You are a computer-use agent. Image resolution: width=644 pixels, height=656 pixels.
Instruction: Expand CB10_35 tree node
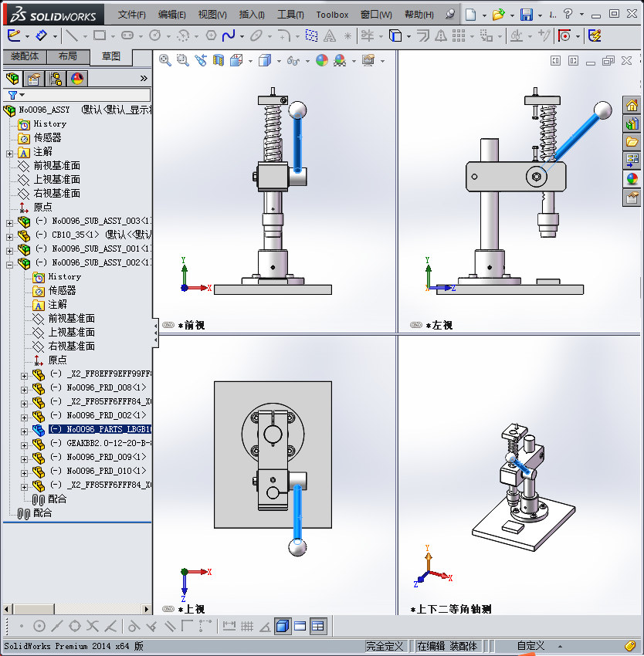[9, 237]
